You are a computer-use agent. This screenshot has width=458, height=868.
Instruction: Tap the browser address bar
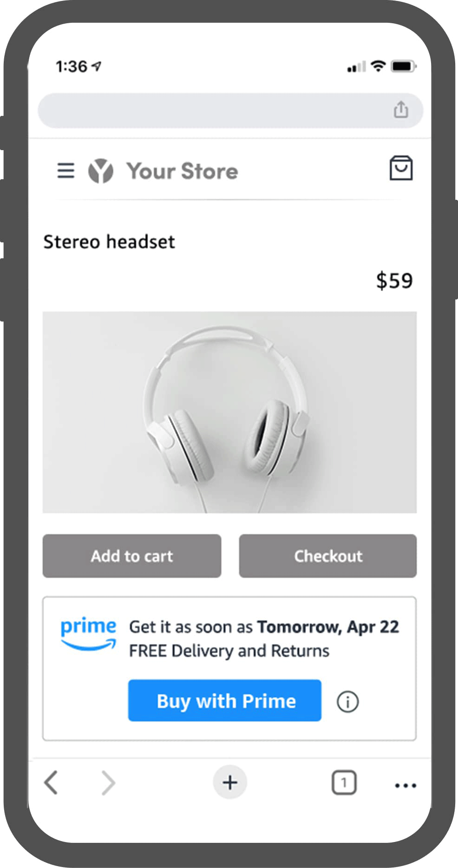[218, 110]
